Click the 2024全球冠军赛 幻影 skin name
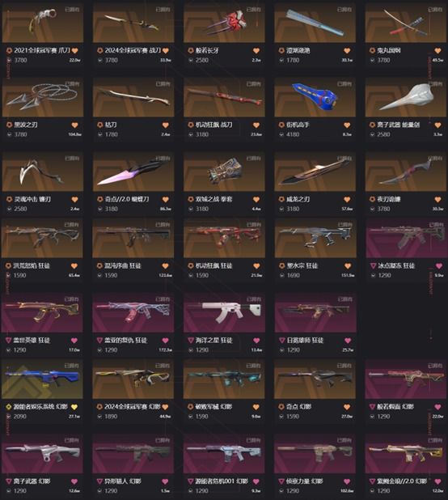 (x=133, y=407)
